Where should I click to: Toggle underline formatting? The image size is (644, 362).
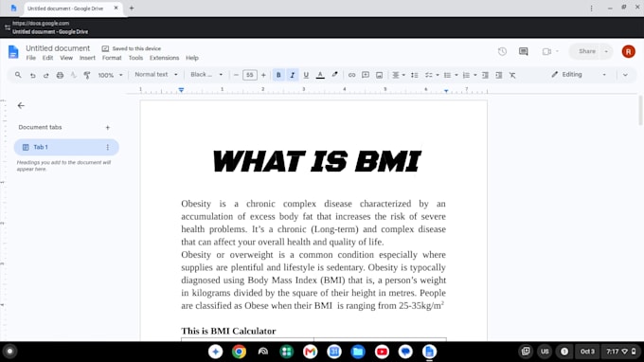pyautogui.click(x=306, y=75)
